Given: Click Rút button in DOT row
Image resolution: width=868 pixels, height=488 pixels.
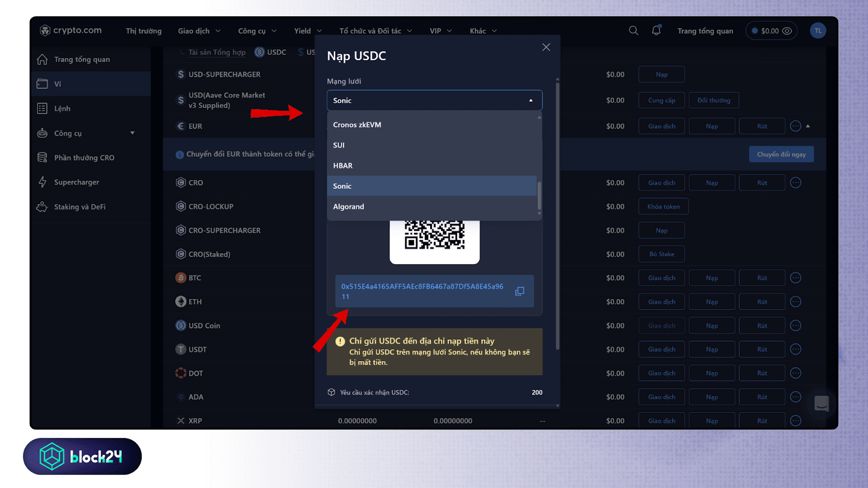Looking at the screenshot, I should point(762,374).
